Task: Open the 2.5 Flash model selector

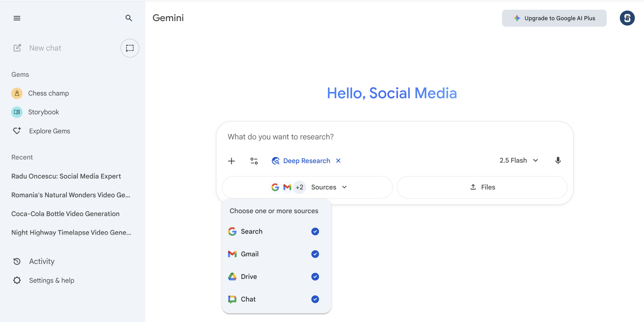Action: pos(519,161)
